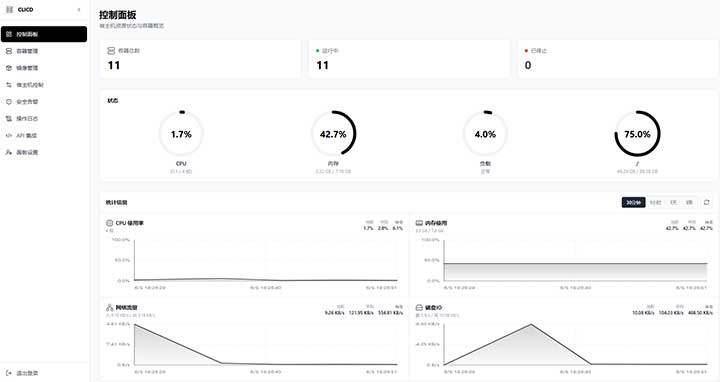Click the total containers count 11 in first card
This screenshot has width=720, height=382.
pyautogui.click(x=114, y=66)
